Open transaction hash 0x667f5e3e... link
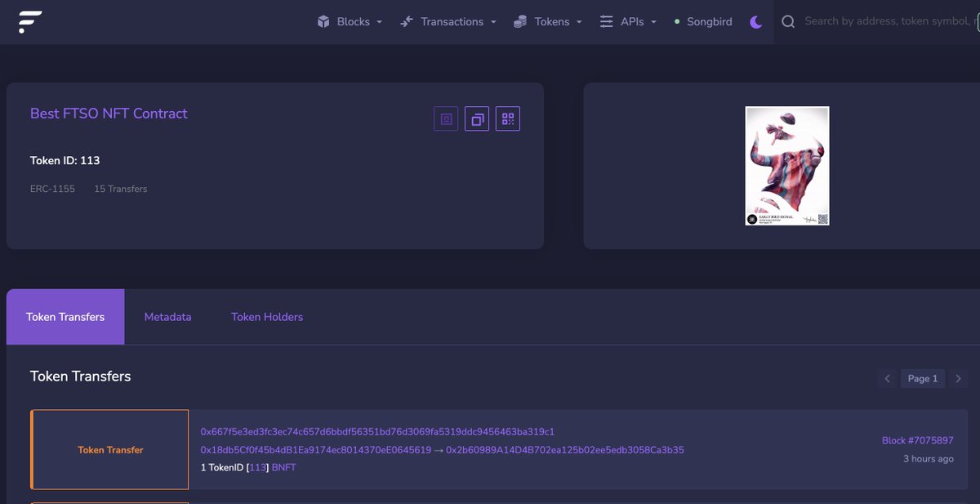980x504 pixels. (377, 431)
